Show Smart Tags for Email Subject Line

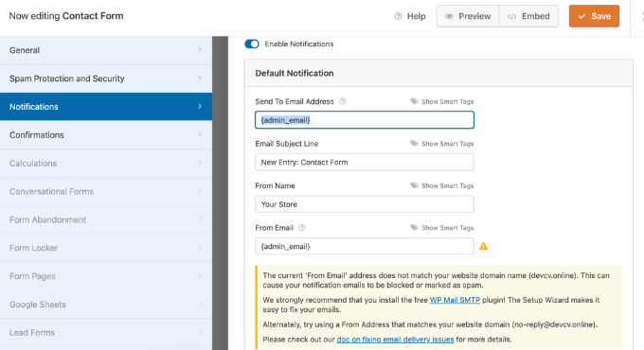442,144
